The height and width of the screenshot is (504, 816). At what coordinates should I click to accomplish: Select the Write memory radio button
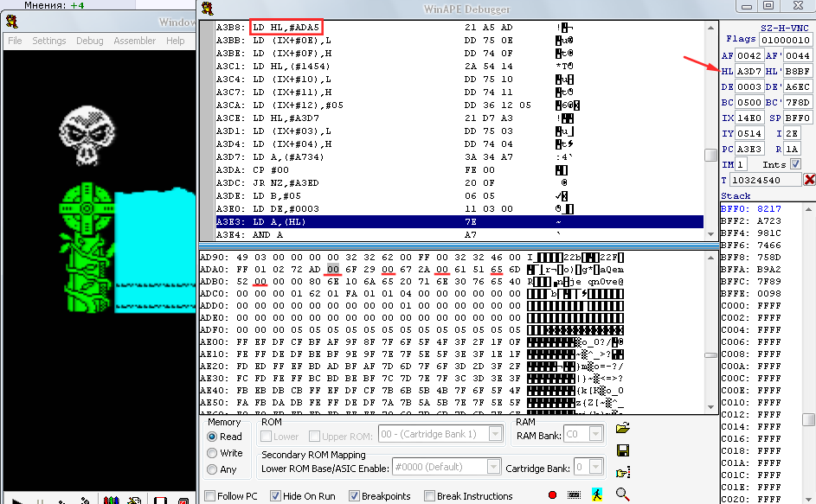(212, 453)
